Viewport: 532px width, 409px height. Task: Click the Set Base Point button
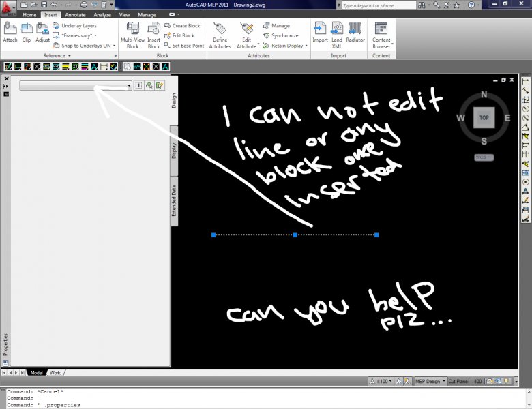point(184,46)
